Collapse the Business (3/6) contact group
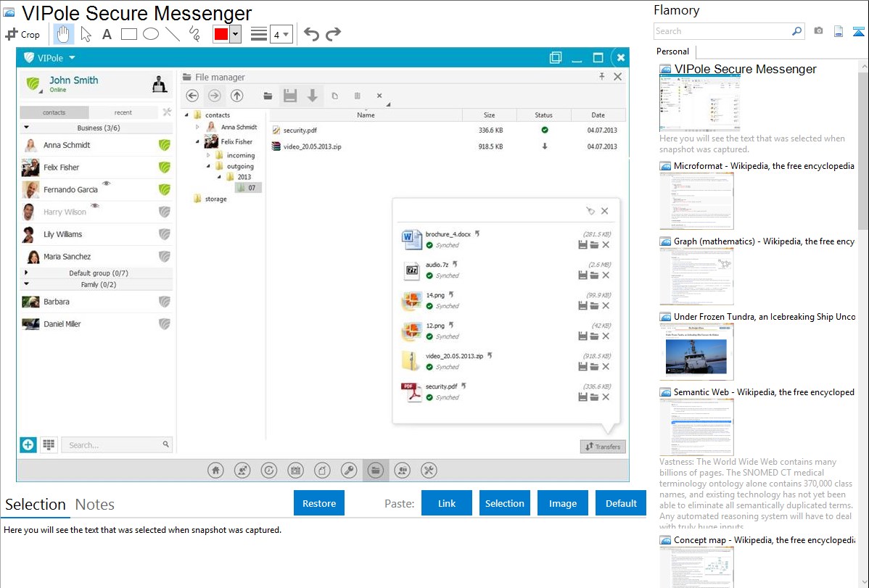This screenshot has width=869, height=588. (x=26, y=128)
